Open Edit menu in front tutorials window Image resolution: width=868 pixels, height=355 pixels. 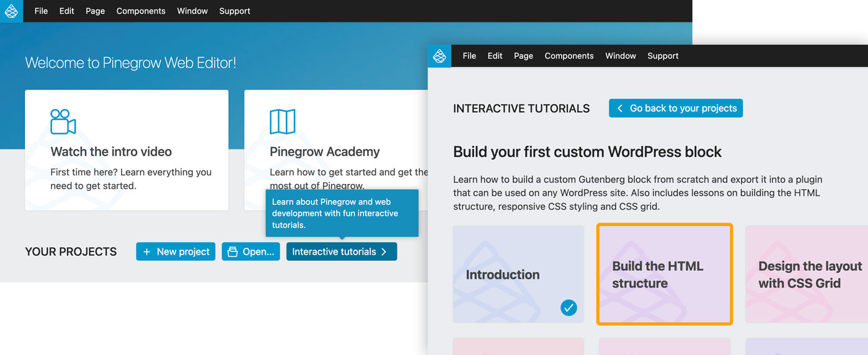click(495, 56)
